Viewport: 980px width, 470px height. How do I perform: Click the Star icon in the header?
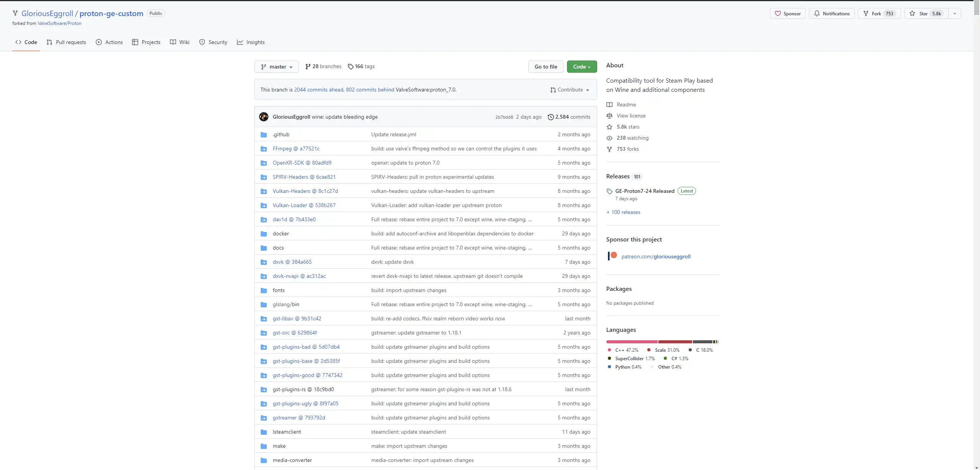[912, 13]
